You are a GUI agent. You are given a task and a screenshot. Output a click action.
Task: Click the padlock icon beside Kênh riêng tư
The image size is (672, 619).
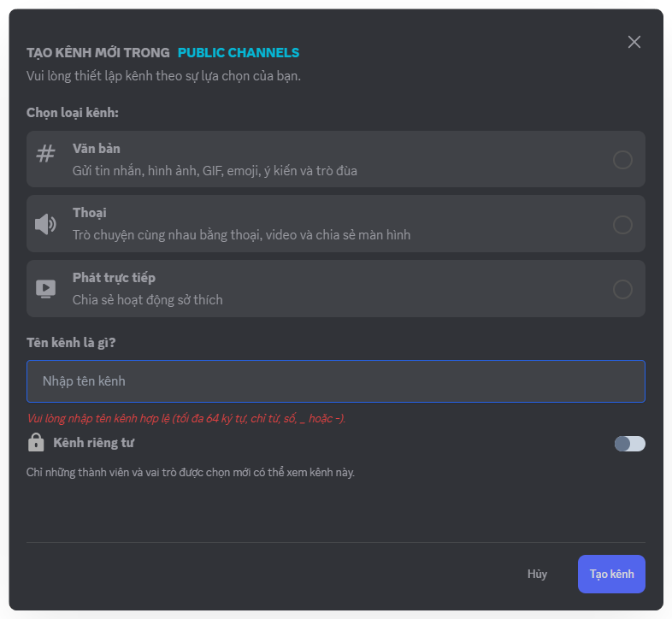[x=36, y=443]
